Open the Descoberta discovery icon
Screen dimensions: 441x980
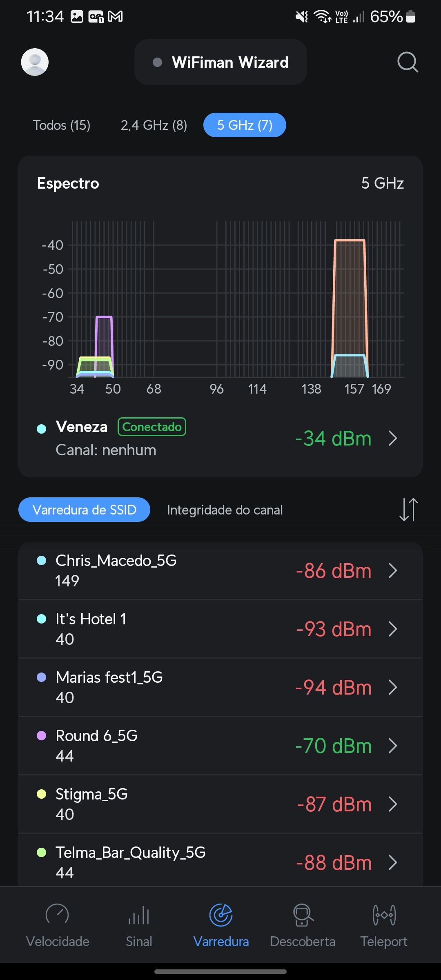[x=303, y=915]
